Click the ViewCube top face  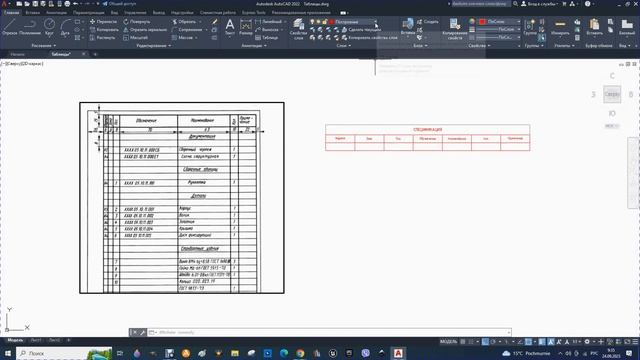612,94
